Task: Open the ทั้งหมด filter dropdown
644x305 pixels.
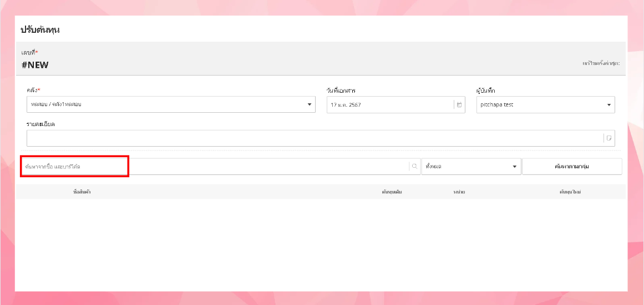Action: (x=471, y=166)
